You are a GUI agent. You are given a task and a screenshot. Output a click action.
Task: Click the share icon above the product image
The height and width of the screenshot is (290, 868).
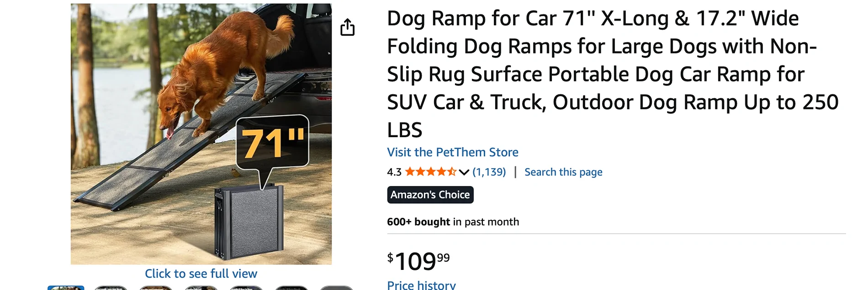click(348, 27)
